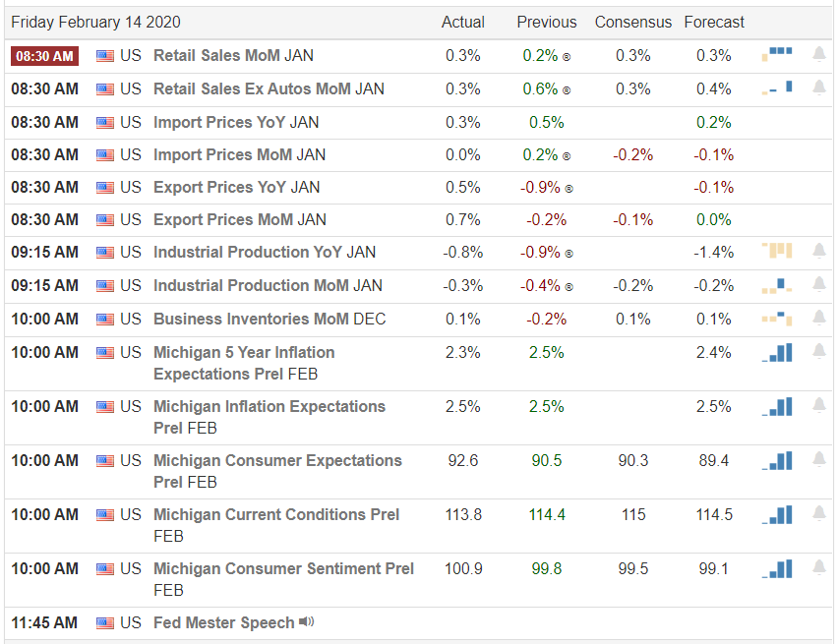Click the chart icon for Business Inventories MoM

(x=777, y=319)
